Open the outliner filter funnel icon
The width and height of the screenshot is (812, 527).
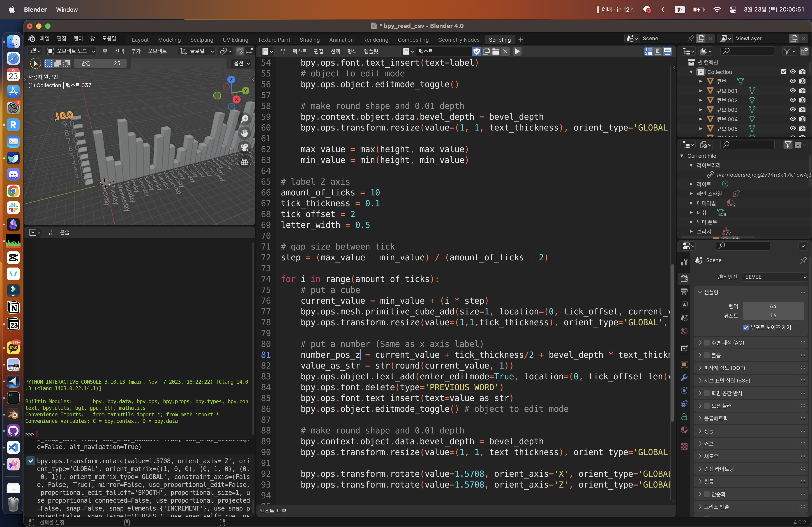pos(789,51)
